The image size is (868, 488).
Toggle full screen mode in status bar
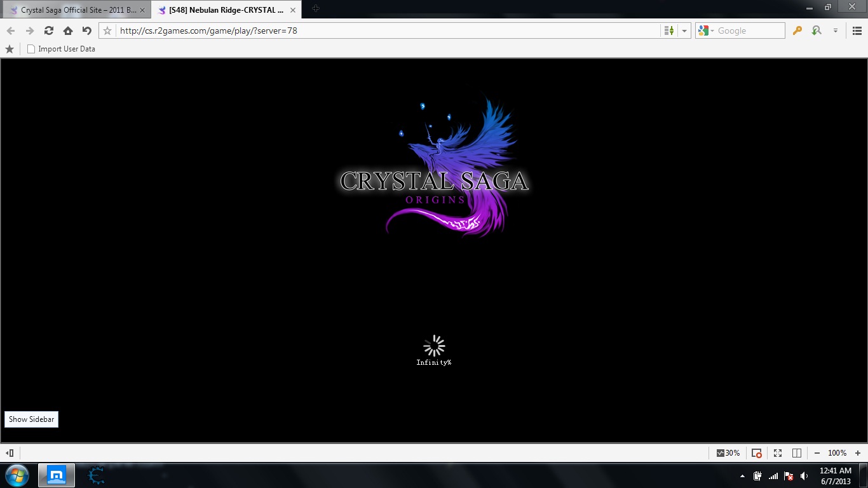click(777, 453)
